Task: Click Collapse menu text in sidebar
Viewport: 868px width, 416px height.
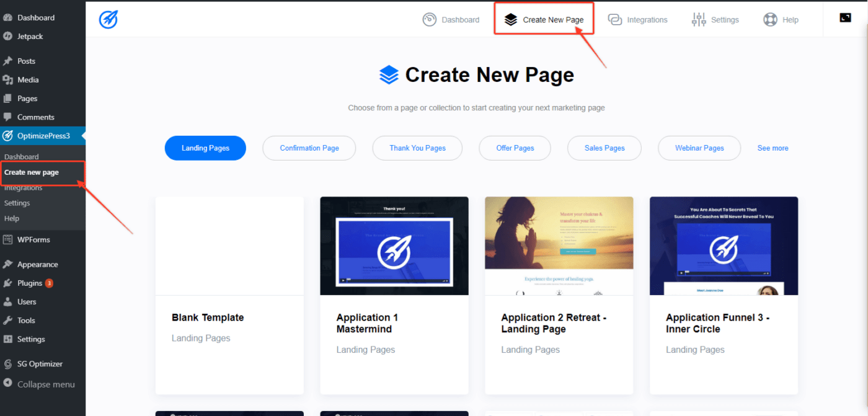Action: tap(46, 384)
